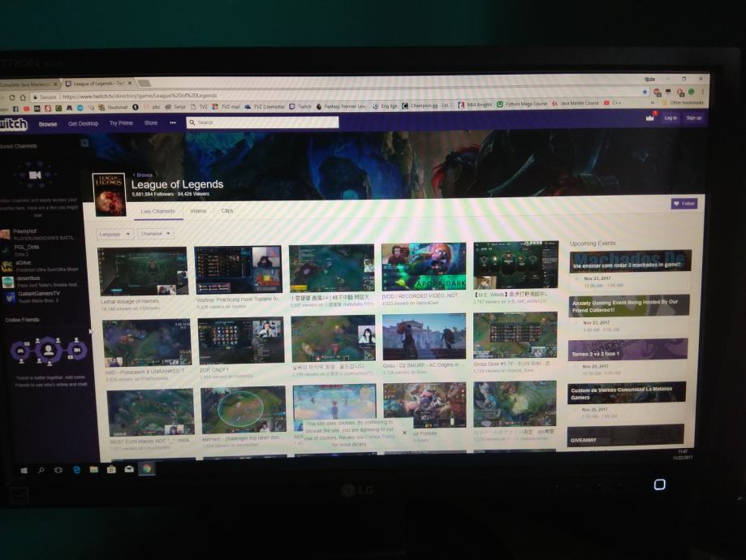Viewport: 746px width, 560px height.
Task: Select the League of Legends browser tab
Action: [99, 84]
